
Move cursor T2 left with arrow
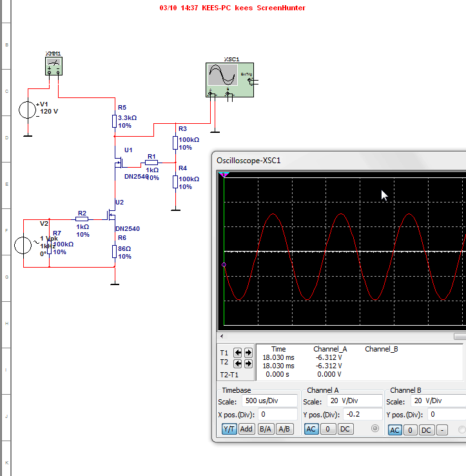238,363
